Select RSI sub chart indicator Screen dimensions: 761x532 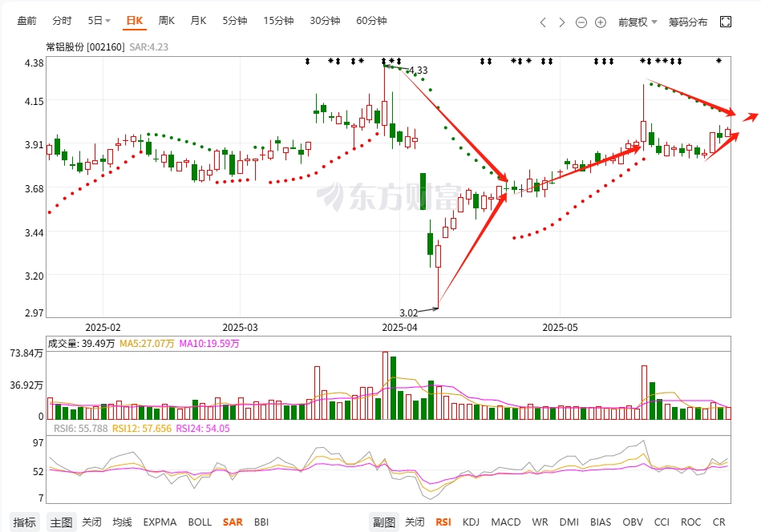pyautogui.click(x=443, y=522)
